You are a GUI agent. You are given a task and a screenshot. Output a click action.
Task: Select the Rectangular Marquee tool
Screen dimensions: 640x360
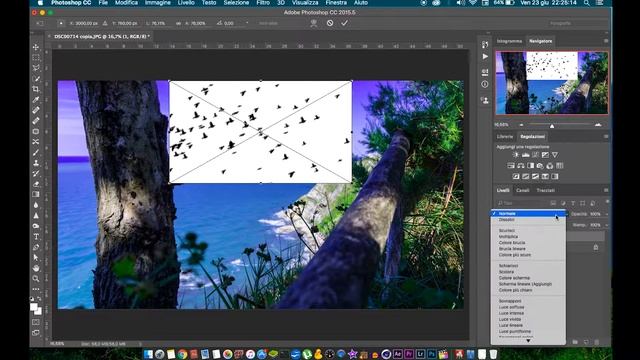tap(36, 58)
